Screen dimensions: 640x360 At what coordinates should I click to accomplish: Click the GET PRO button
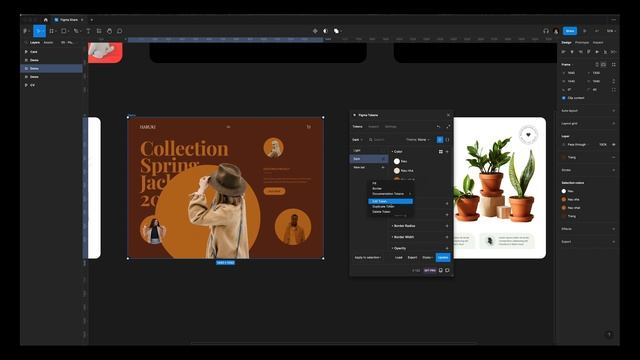tap(430, 270)
